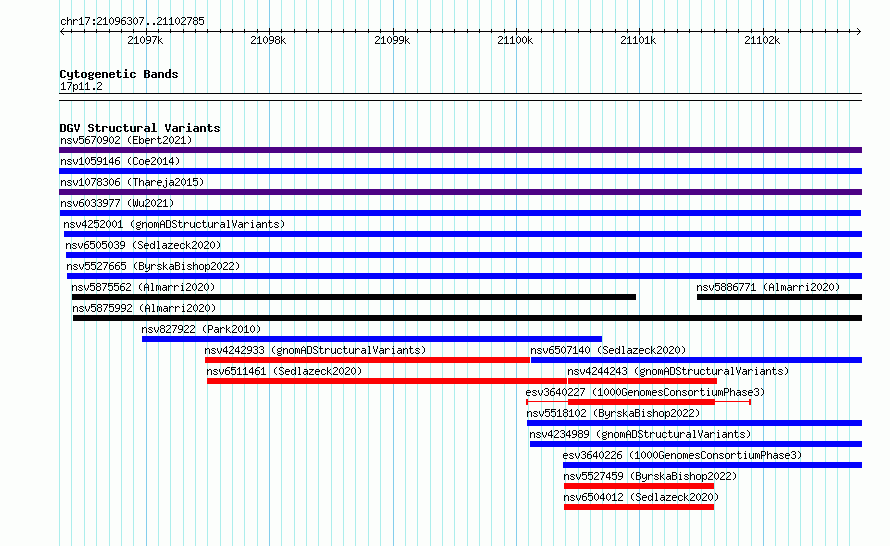The height and width of the screenshot is (546, 890).
Task: Select the black bar under nsv5875562
Action: (x=354, y=297)
